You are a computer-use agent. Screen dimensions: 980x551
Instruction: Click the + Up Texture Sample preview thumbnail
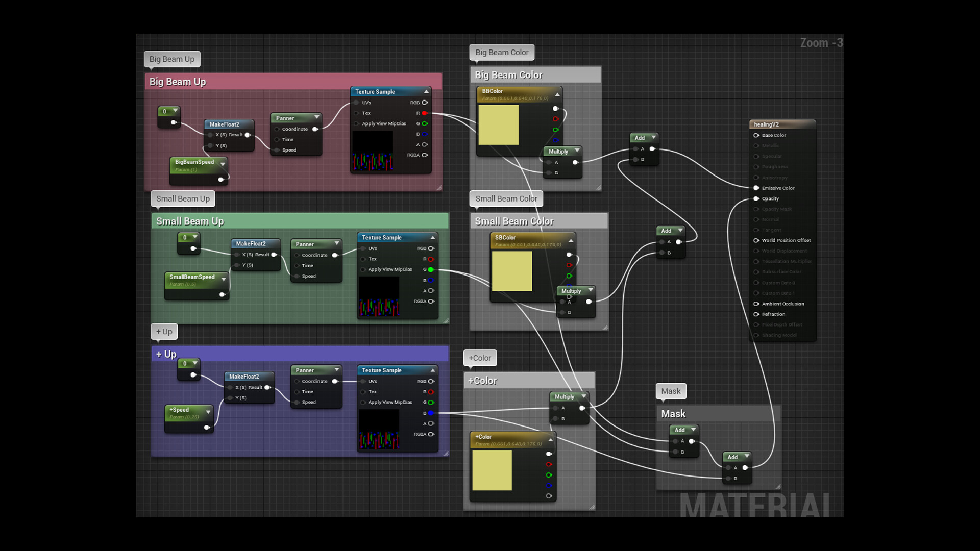point(379,429)
